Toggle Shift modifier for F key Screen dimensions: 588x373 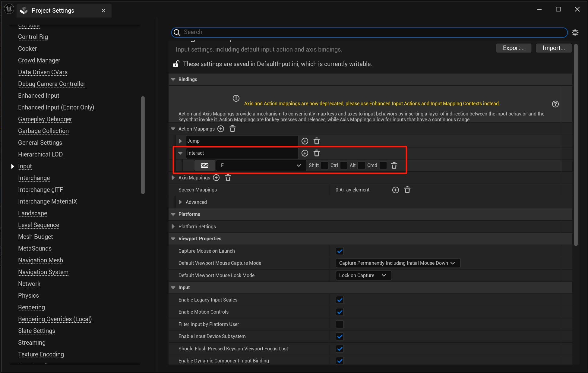click(x=325, y=166)
